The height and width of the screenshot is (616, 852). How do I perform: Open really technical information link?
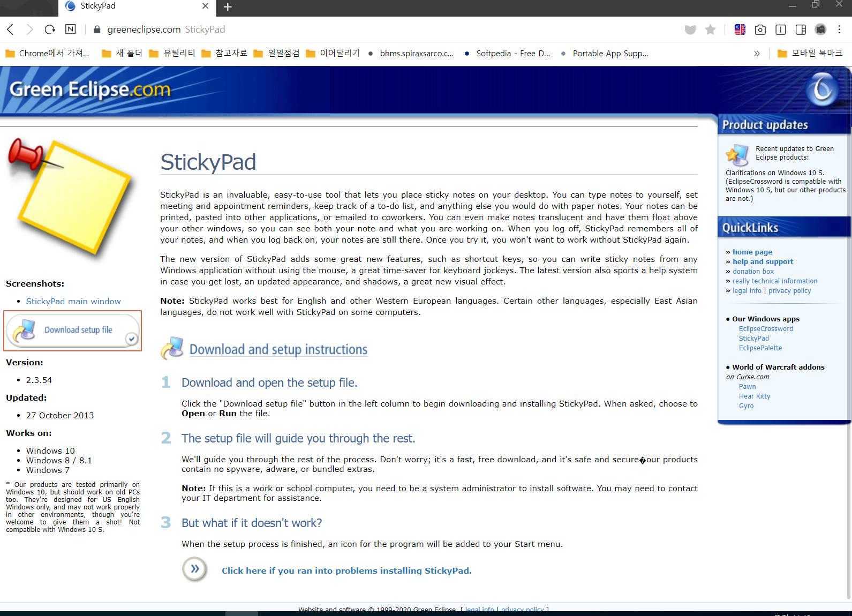coord(775,281)
